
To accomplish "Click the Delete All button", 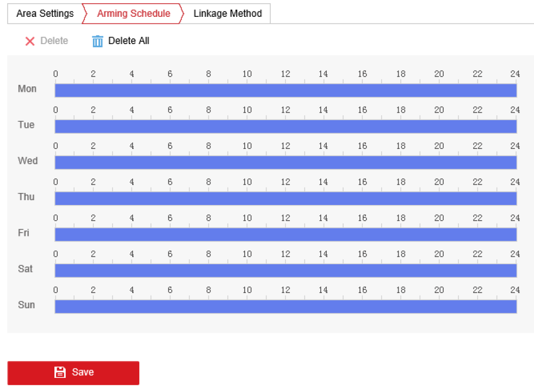I will click(121, 41).
